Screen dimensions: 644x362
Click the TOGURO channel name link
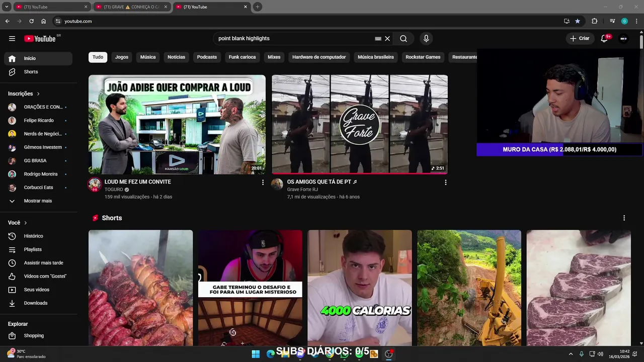coord(114,190)
